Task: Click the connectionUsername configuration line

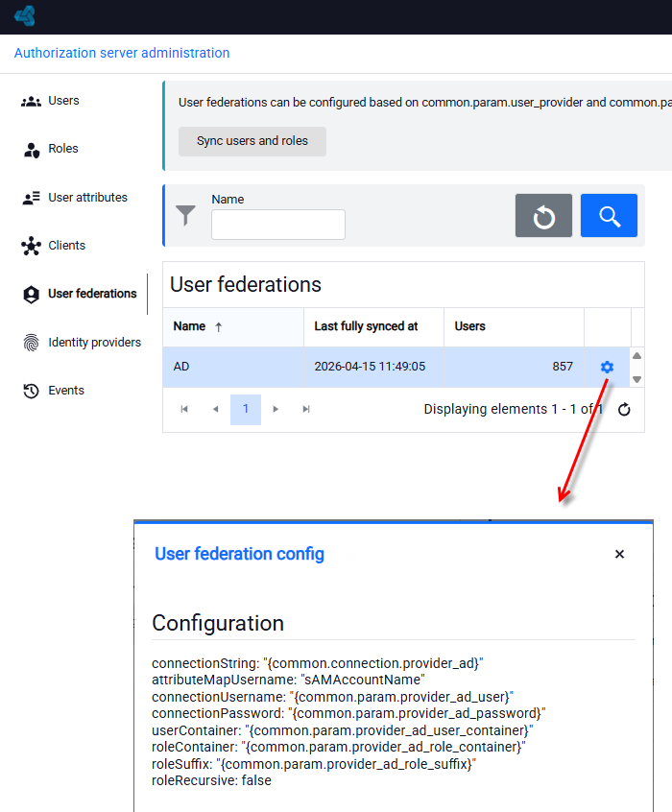Action: point(332,697)
